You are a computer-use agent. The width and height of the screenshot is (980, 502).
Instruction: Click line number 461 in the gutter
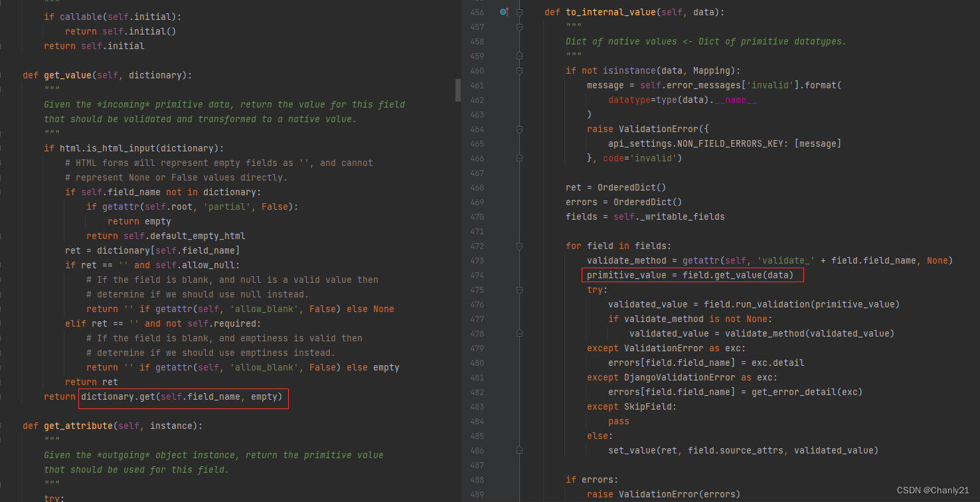point(477,85)
